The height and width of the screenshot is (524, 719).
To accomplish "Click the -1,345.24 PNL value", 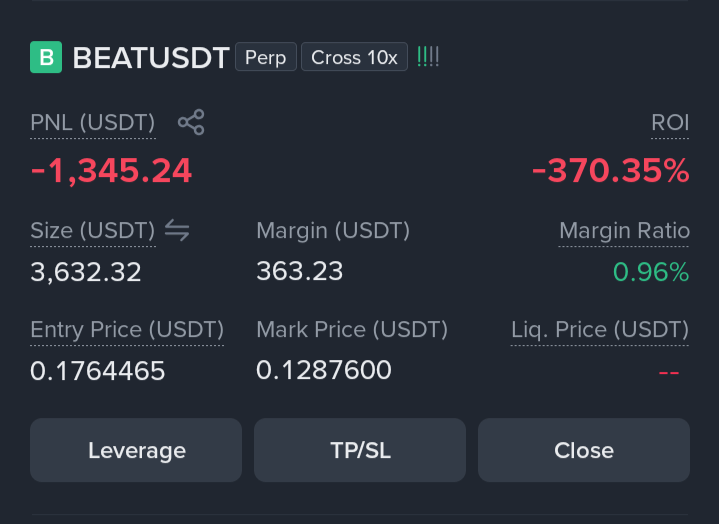I will 111,171.
